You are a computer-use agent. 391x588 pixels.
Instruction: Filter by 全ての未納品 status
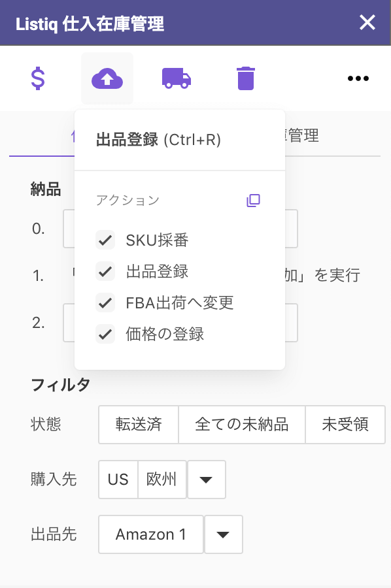[242, 425]
